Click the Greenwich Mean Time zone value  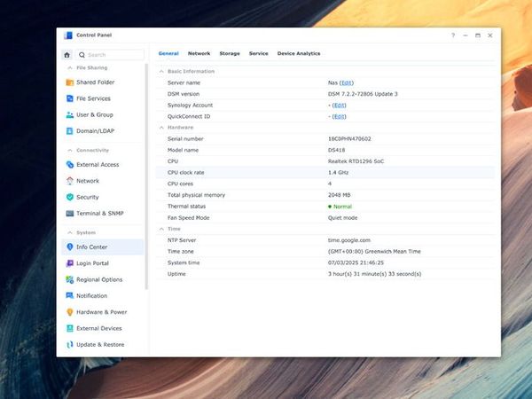click(374, 252)
